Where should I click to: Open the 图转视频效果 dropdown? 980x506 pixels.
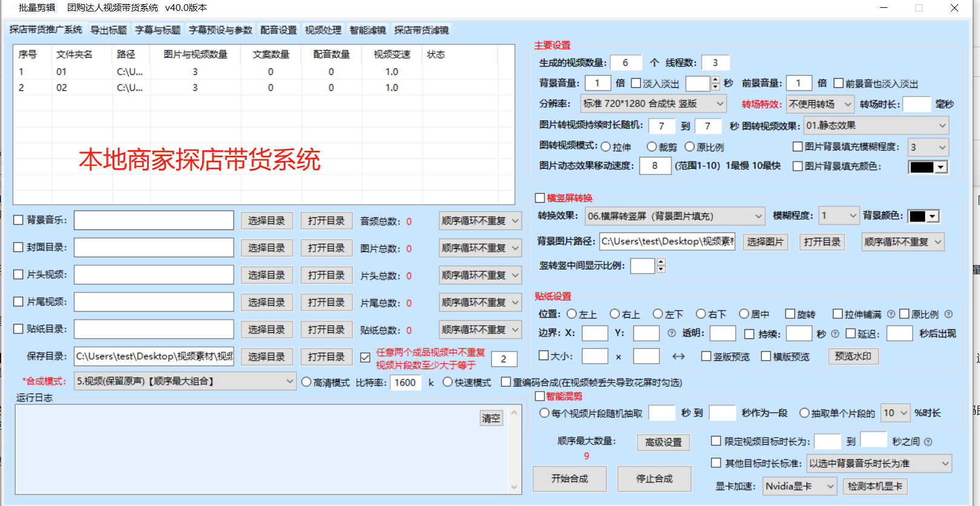click(876, 126)
